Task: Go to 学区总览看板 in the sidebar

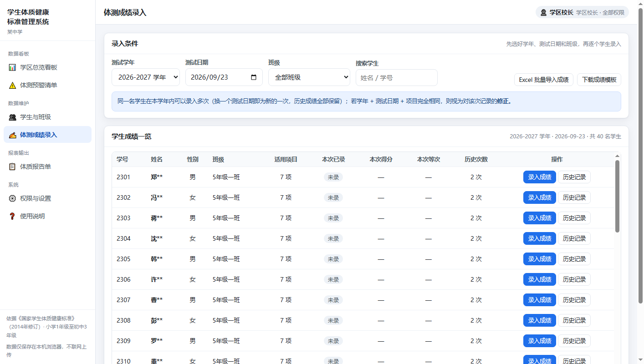Action: [47, 67]
